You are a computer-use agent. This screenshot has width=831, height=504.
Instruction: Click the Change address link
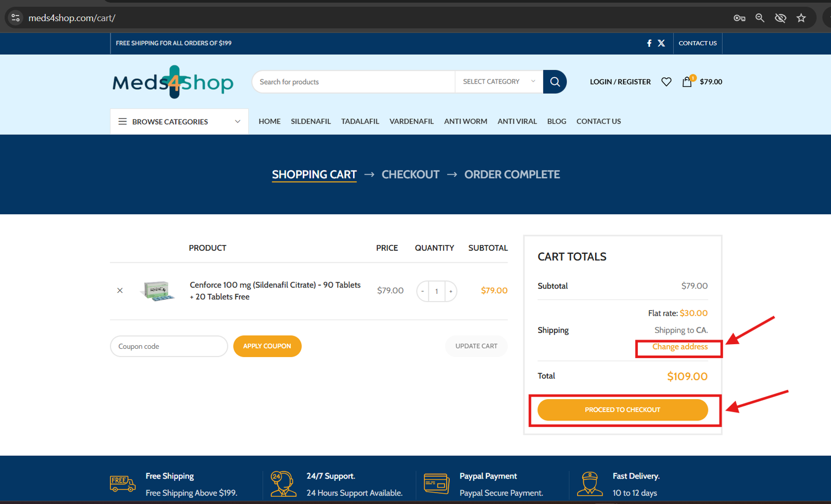[x=680, y=347]
